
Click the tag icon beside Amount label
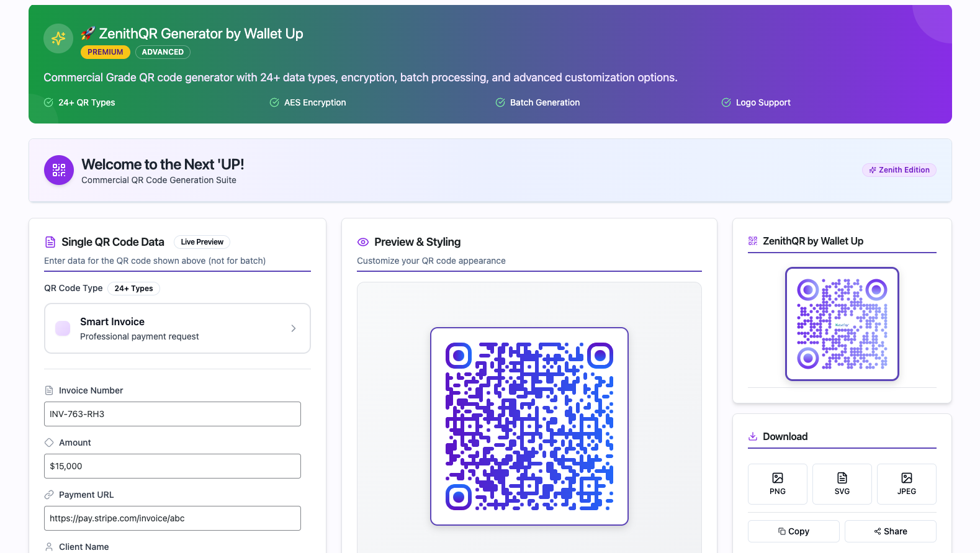[x=49, y=443]
